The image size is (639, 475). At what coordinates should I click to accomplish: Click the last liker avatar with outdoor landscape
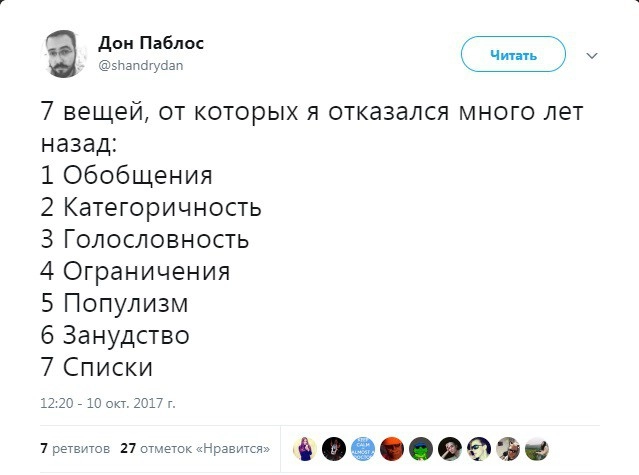537,449
